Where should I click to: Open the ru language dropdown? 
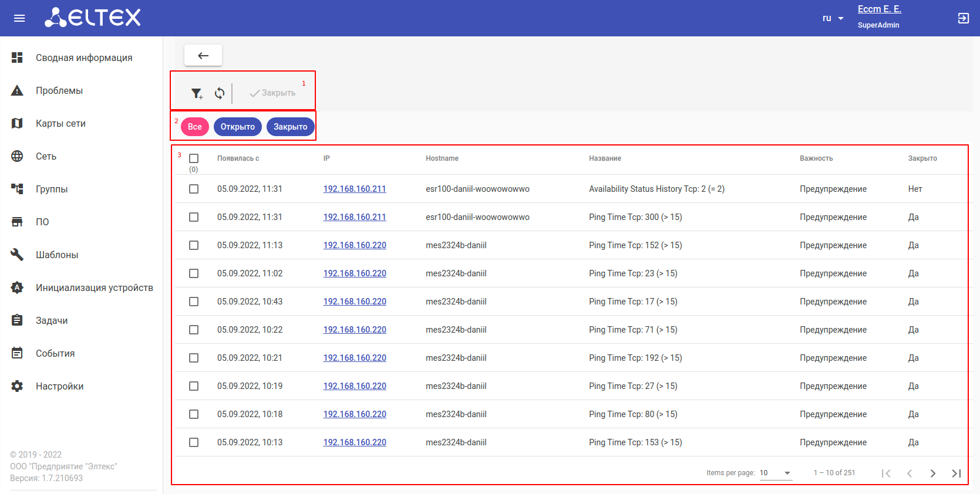833,18
